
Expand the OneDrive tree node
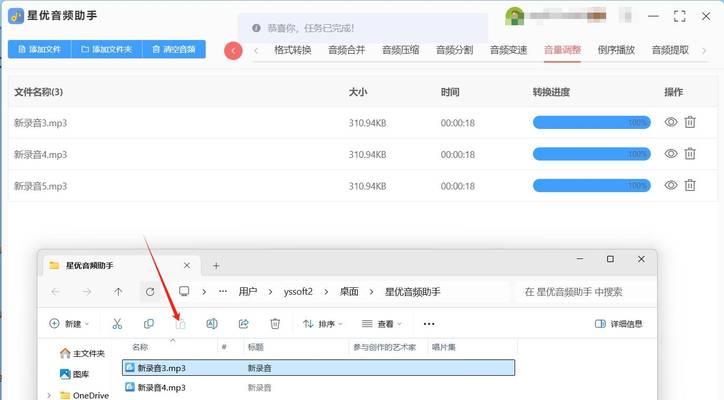(x=50, y=395)
